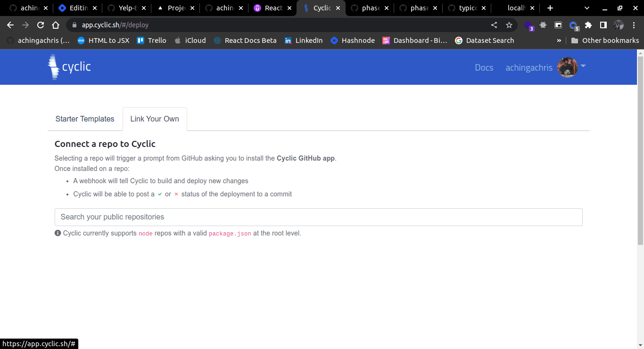Switch to Starter Templates tab
Screen dimensions: 644x349
click(85, 119)
